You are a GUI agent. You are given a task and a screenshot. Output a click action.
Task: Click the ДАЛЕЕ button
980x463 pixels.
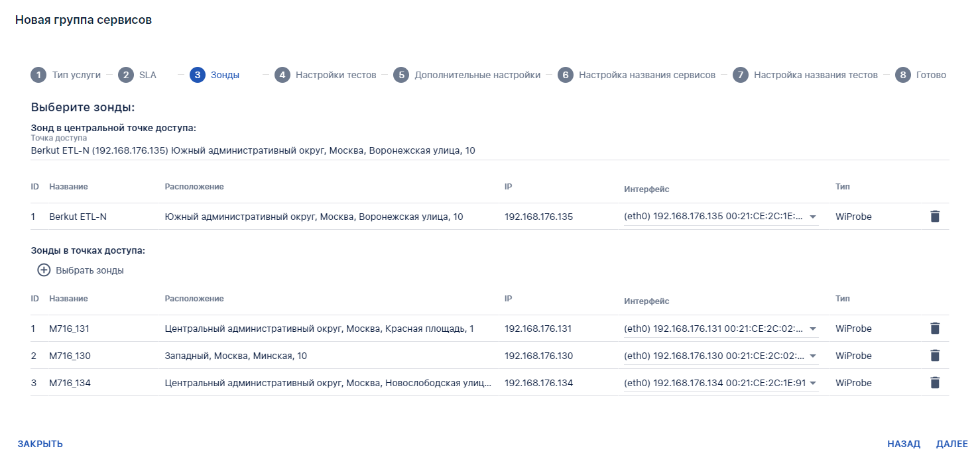click(951, 444)
